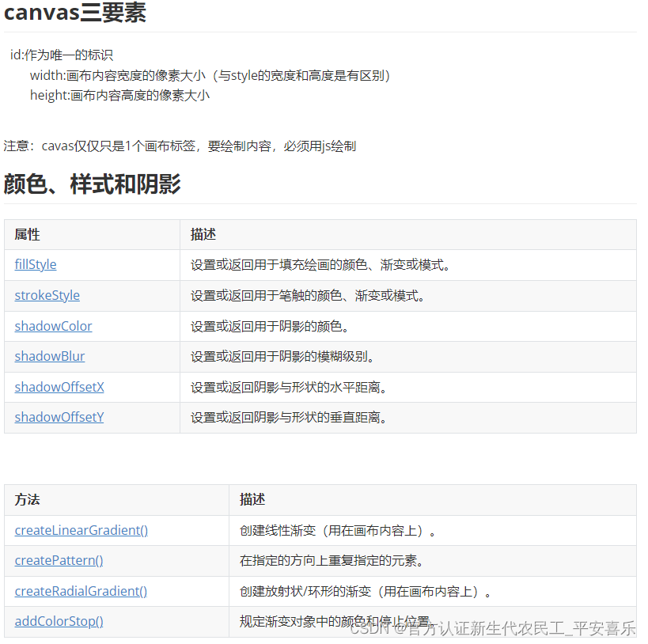
Task: Click the line starting with 'width:画布内容宽度'
Action: pos(210,76)
